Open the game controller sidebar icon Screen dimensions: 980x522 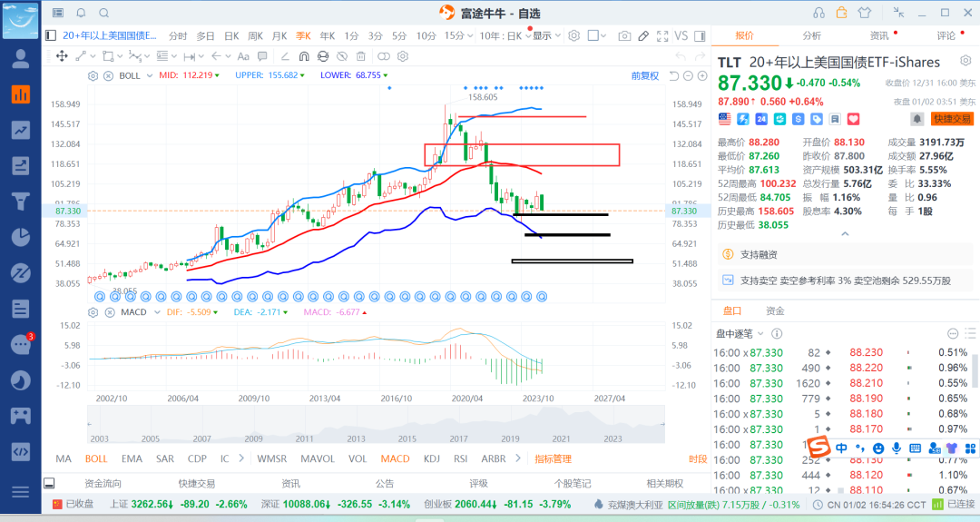21,416
